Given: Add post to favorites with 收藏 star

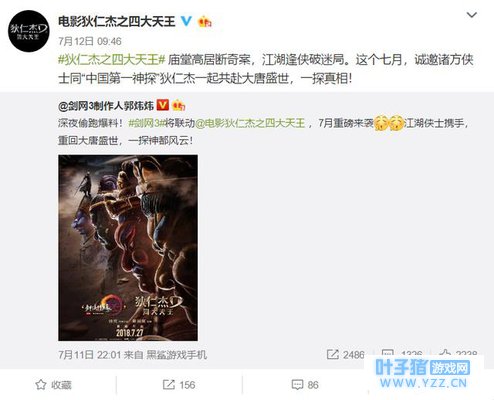Looking at the screenshot, I should pos(54,385).
